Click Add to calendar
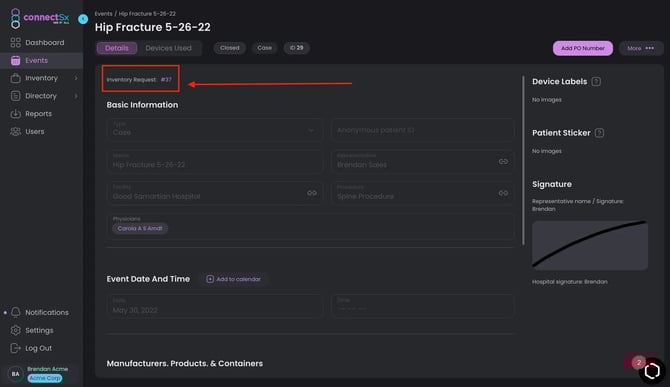 (233, 279)
